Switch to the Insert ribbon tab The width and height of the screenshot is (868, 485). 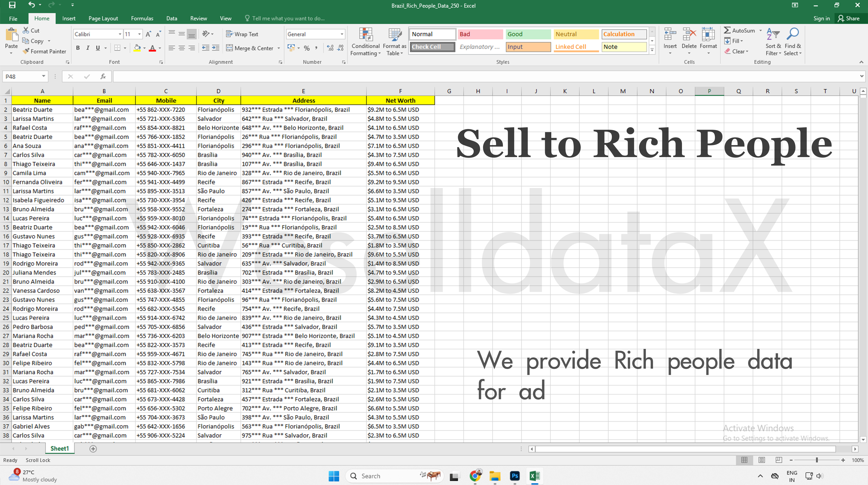(x=69, y=18)
